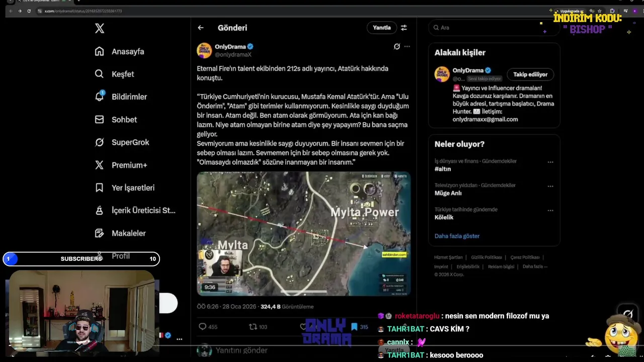The width and height of the screenshot is (644, 362).
Task: Click Takip ediliyor button
Action: [x=530, y=74]
